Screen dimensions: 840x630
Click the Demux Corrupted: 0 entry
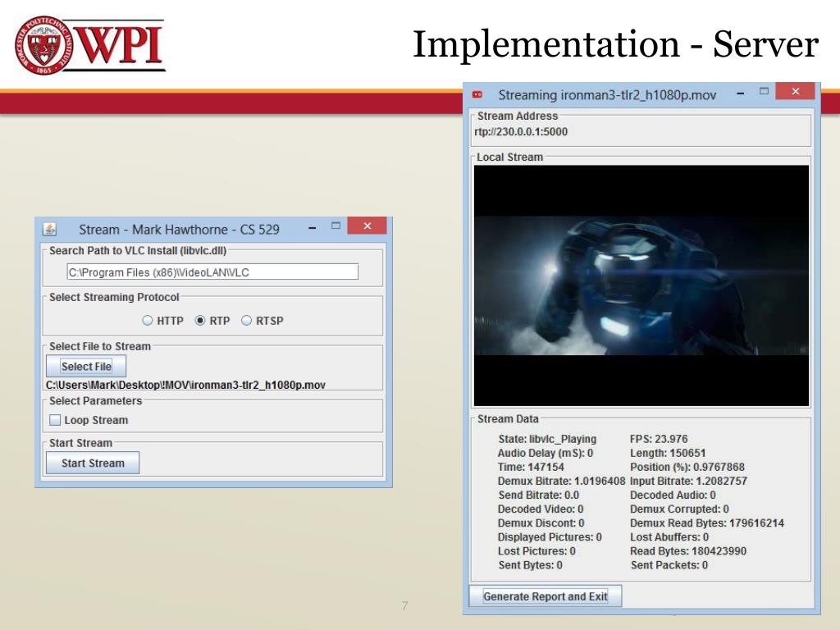(x=679, y=509)
